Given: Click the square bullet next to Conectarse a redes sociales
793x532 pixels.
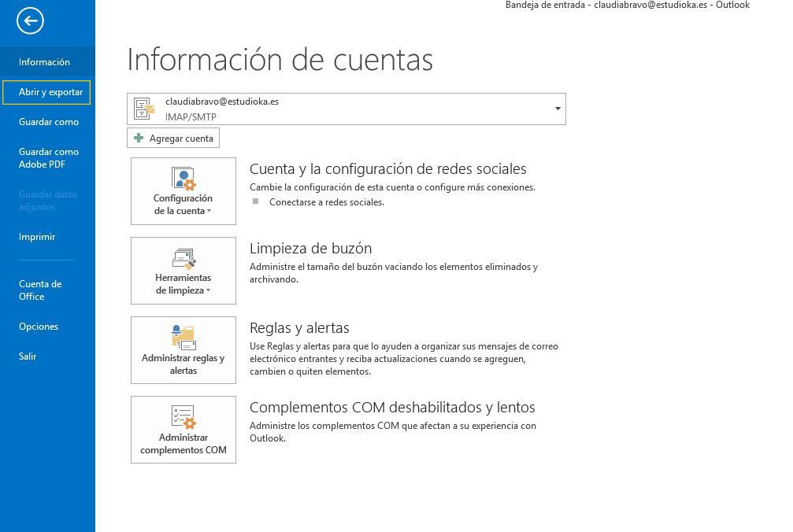Looking at the screenshot, I should click(255, 201).
